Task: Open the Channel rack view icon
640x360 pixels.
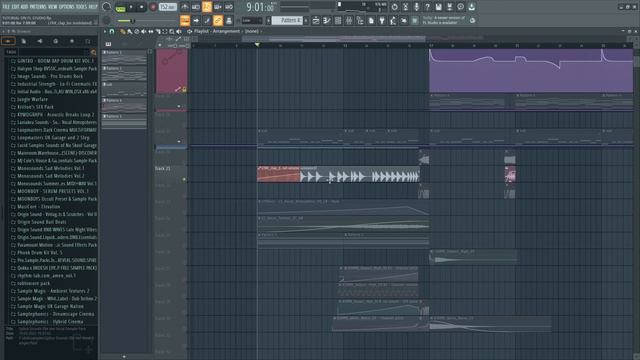Action: click(338, 20)
